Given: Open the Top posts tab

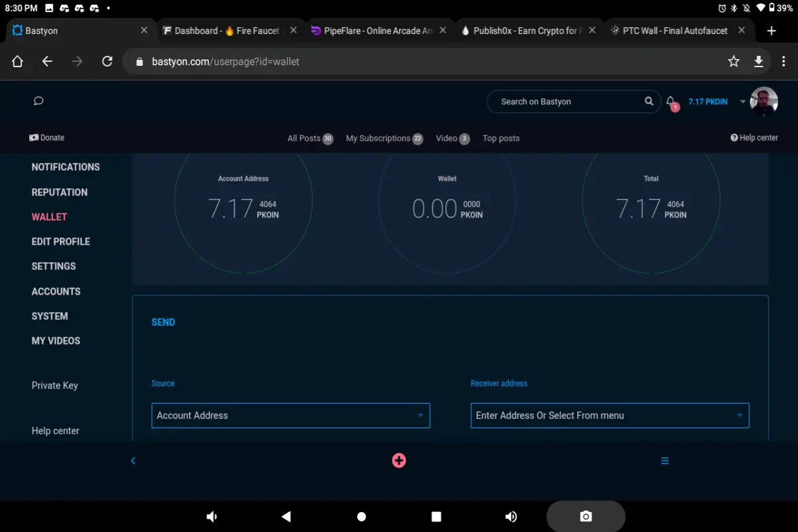Looking at the screenshot, I should pos(501,138).
